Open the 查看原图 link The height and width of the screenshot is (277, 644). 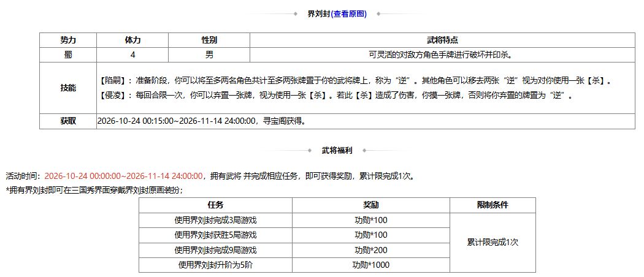pyautogui.click(x=349, y=14)
